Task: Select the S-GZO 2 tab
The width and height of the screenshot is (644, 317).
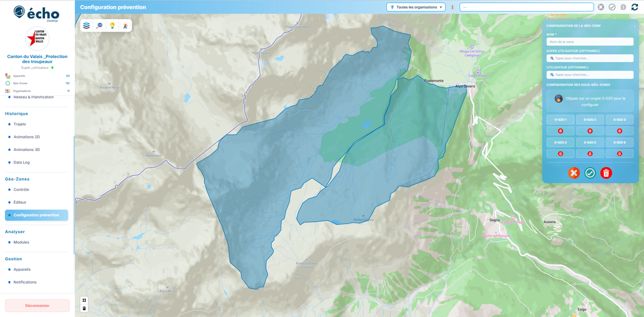Action: tap(590, 120)
